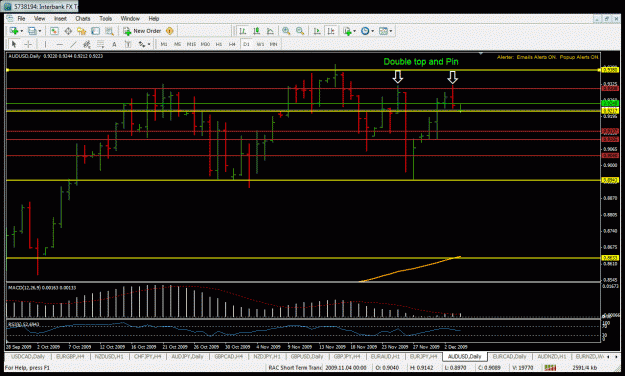Switch chart to candlesticks mode

point(256,31)
